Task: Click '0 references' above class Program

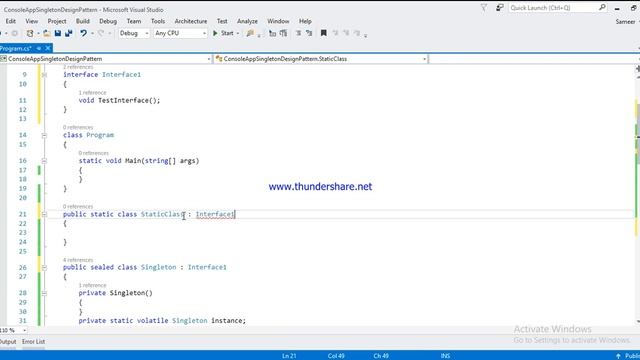Action: click(x=78, y=127)
